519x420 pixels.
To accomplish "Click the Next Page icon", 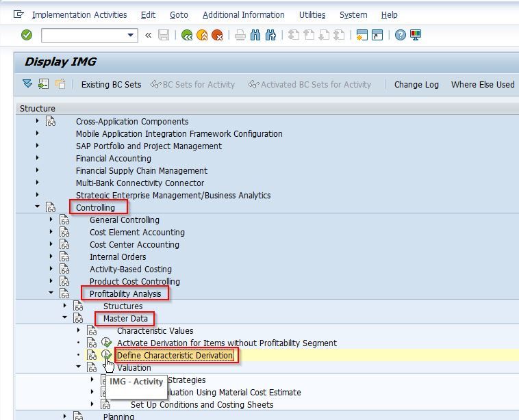I will pyautogui.click(x=324, y=35).
